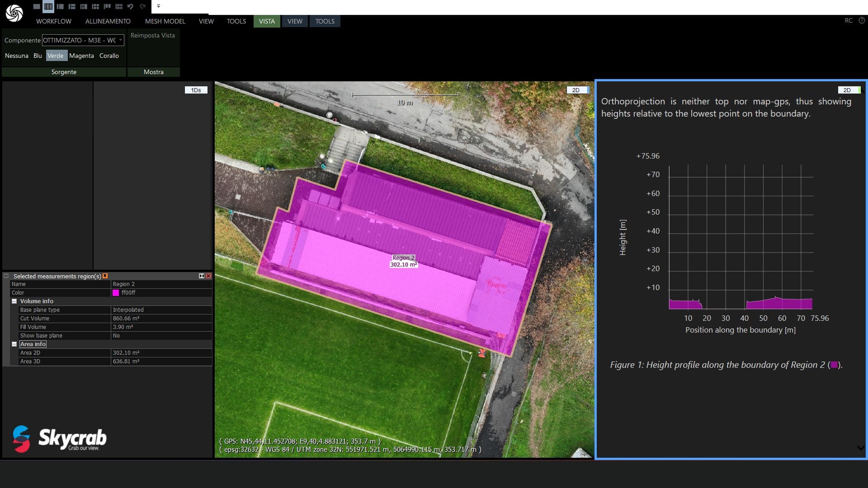Collapse the Area info section

(14, 344)
